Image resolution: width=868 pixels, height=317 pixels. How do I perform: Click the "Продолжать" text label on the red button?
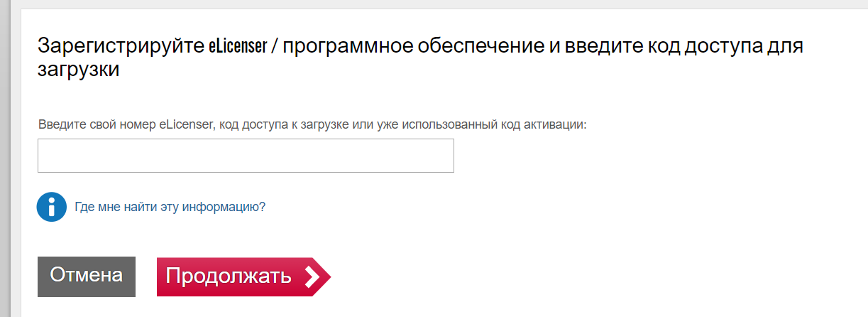[229, 276]
